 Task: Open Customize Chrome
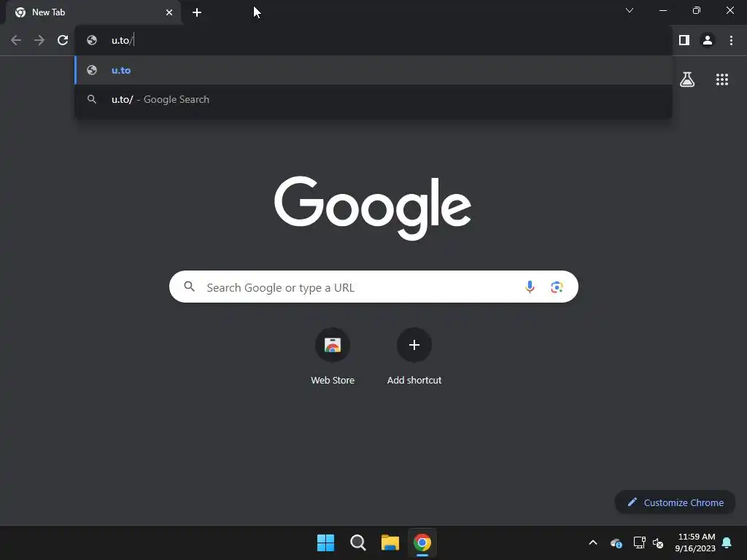(x=675, y=502)
